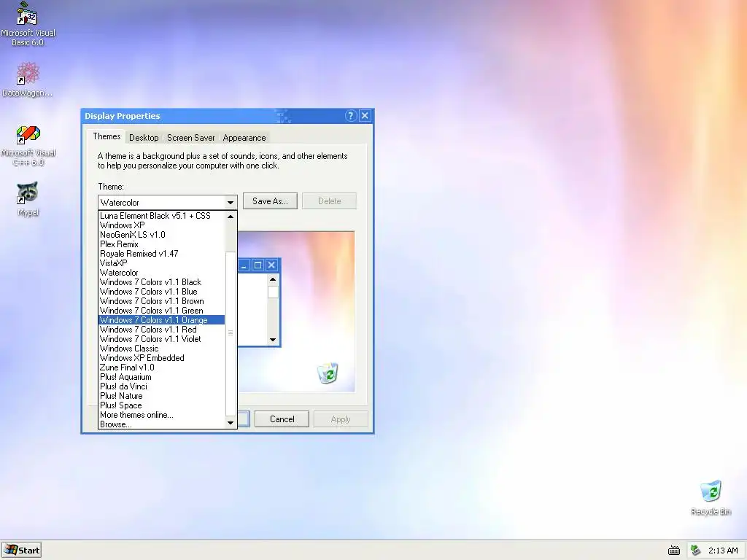Select Windows 7 Colors v1.1 Blue
The image size is (747, 560).
pos(161,292)
